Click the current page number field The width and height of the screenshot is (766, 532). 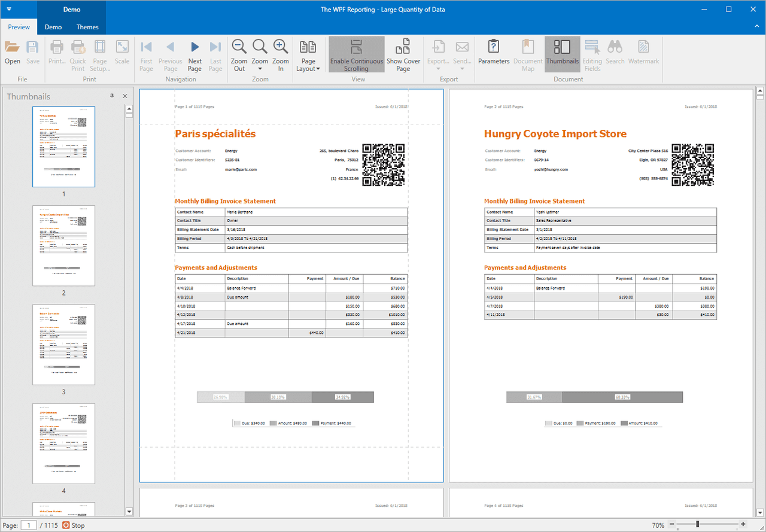pos(29,525)
